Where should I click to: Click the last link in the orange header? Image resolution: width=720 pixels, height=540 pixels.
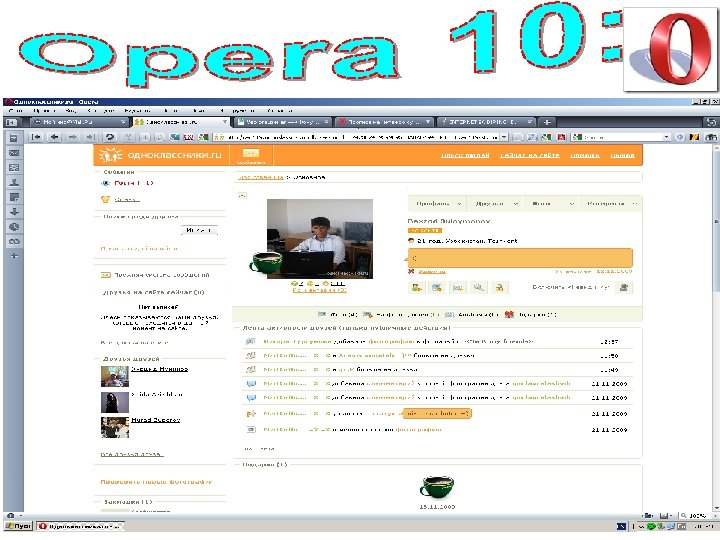point(622,156)
